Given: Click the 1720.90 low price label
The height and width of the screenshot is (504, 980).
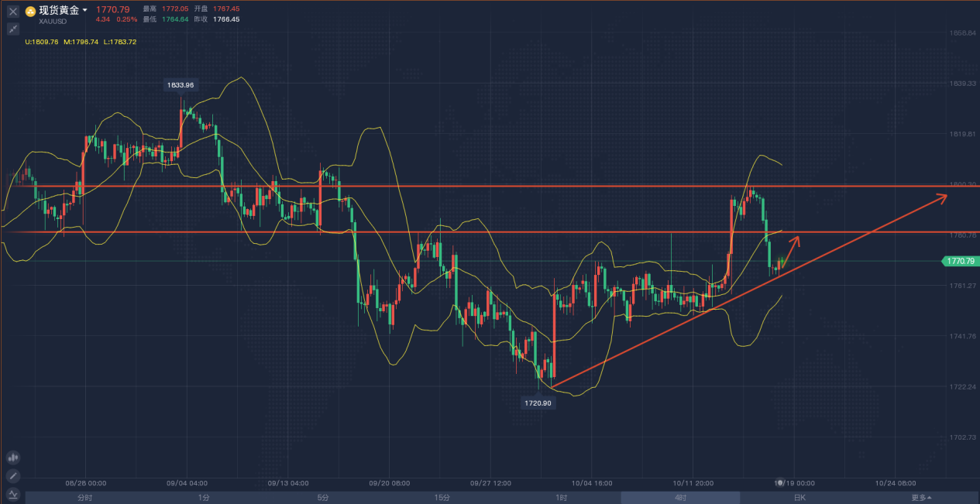Looking at the screenshot, I should point(538,403).
